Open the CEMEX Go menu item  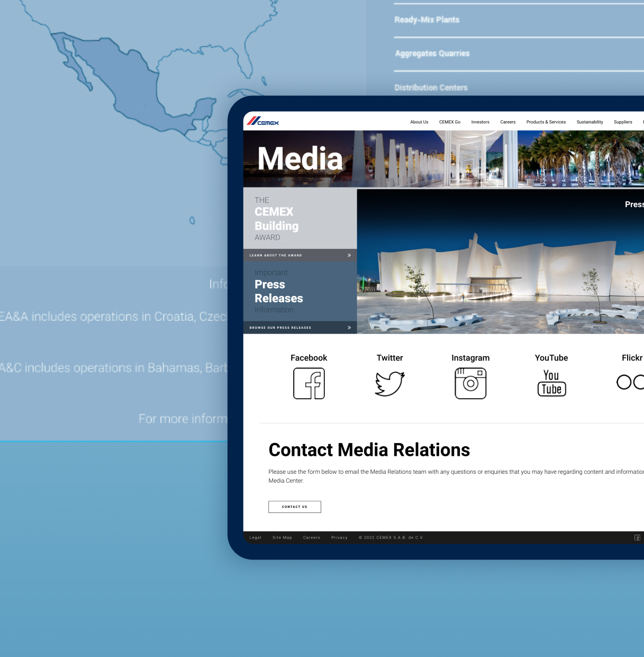coord(450,122)
